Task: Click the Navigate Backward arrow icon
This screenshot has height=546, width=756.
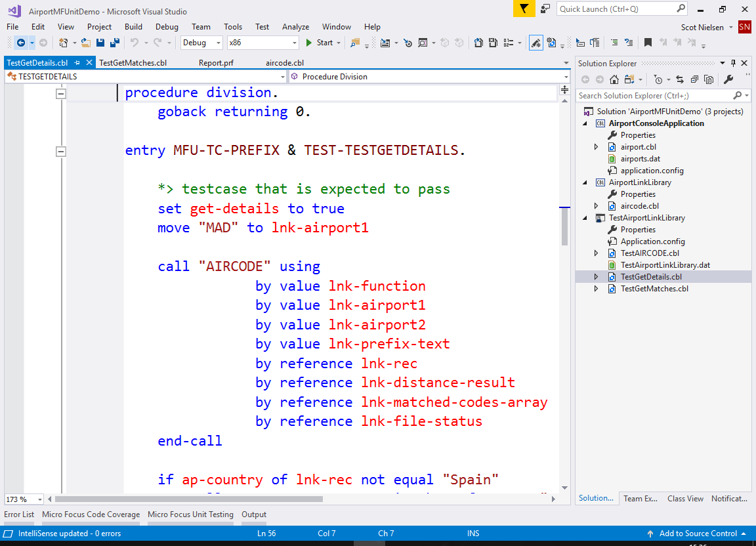Action: point(21,44)
